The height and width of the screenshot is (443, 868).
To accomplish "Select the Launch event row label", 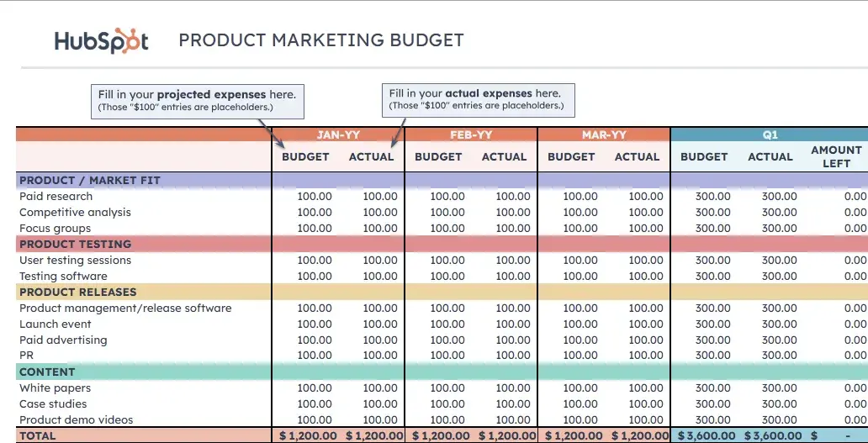I will (56, 324).
